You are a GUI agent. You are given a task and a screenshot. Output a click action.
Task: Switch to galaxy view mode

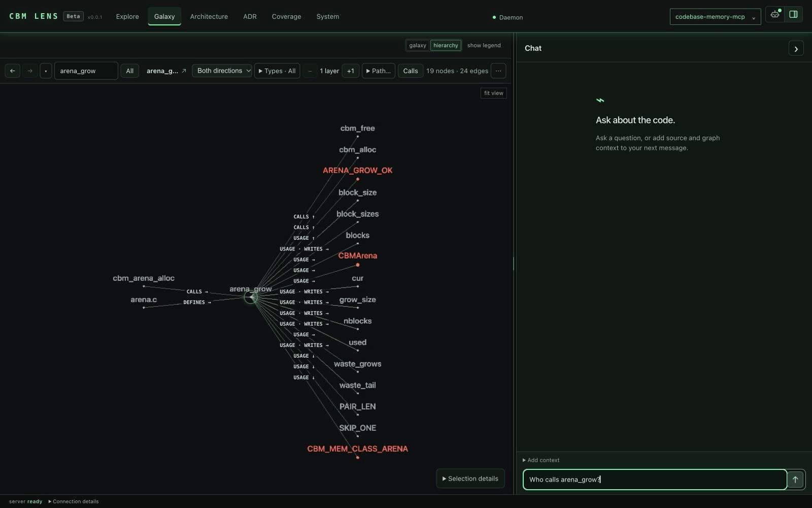(x=418, y=45)
